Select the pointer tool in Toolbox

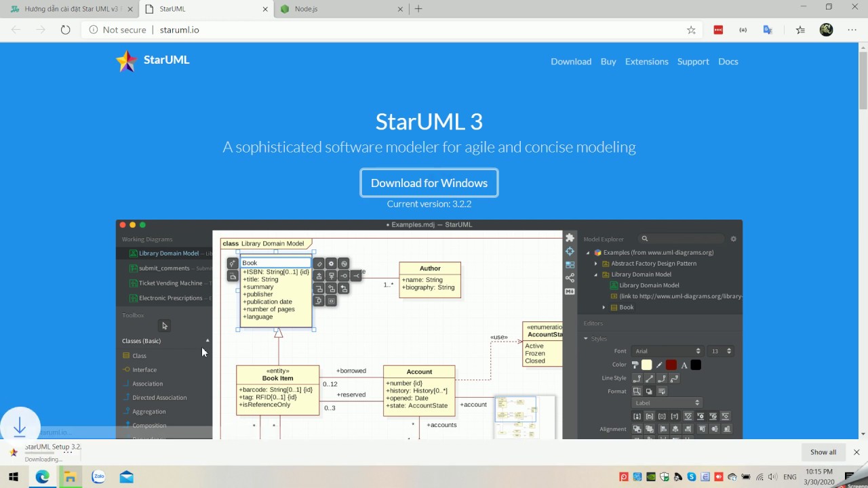click(x=164, y=326)
